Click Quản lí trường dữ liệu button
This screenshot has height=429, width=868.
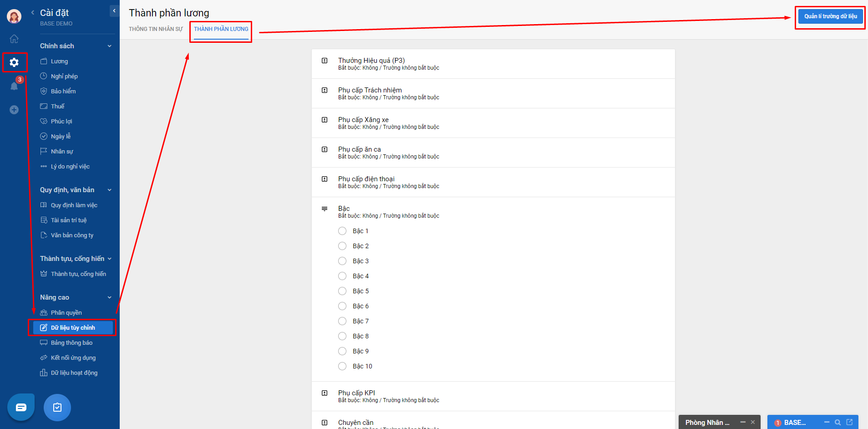click(x=830, y=16)
